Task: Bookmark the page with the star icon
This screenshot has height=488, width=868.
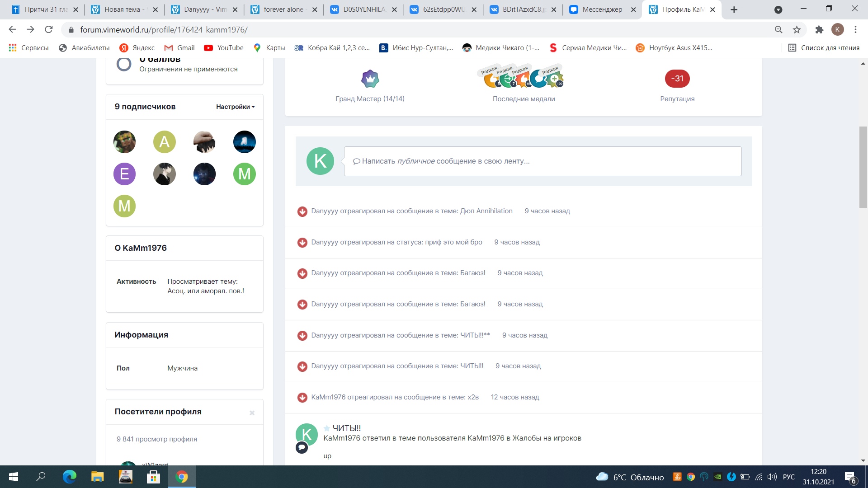Action: pos(797,30)
